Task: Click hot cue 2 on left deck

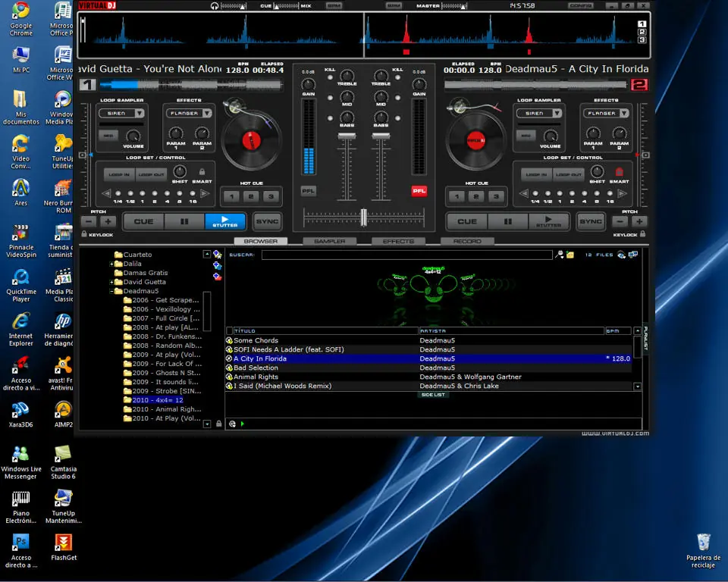Action: point(251,196)
